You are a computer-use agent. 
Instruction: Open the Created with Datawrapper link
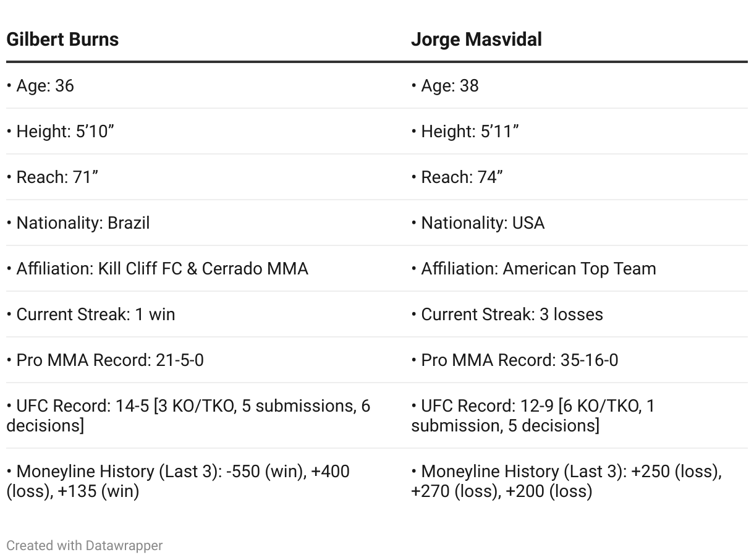click(x=85, y=545)
